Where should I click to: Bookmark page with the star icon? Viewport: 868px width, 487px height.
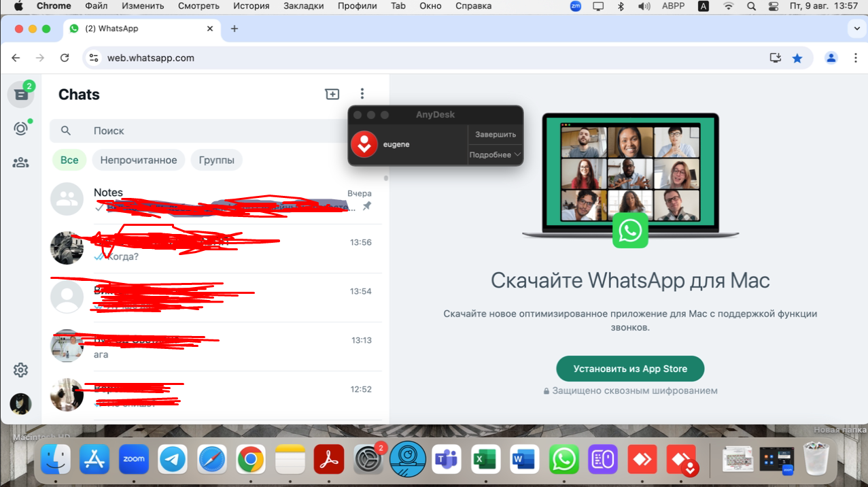coord(797,58)
